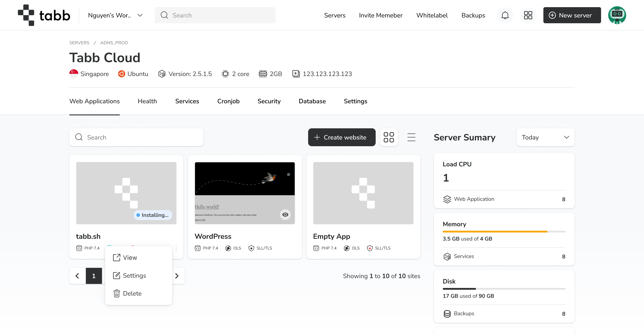Click the version package icon
The image size is (644, 334).
162,74
